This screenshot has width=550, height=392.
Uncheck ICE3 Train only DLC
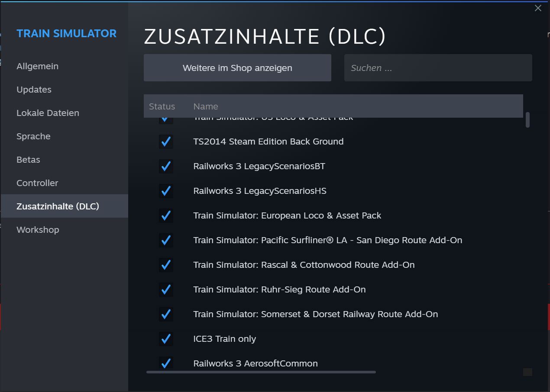(x=166, y=339)
